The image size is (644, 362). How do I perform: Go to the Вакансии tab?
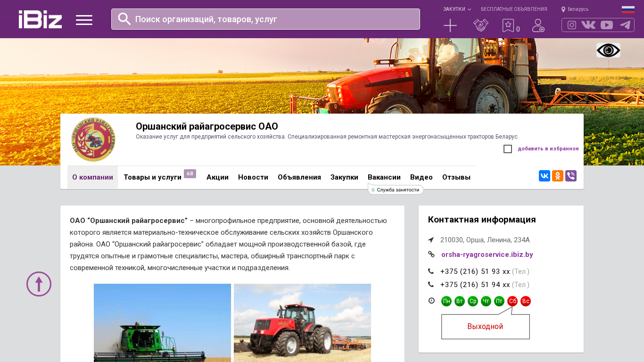[384, 177]
